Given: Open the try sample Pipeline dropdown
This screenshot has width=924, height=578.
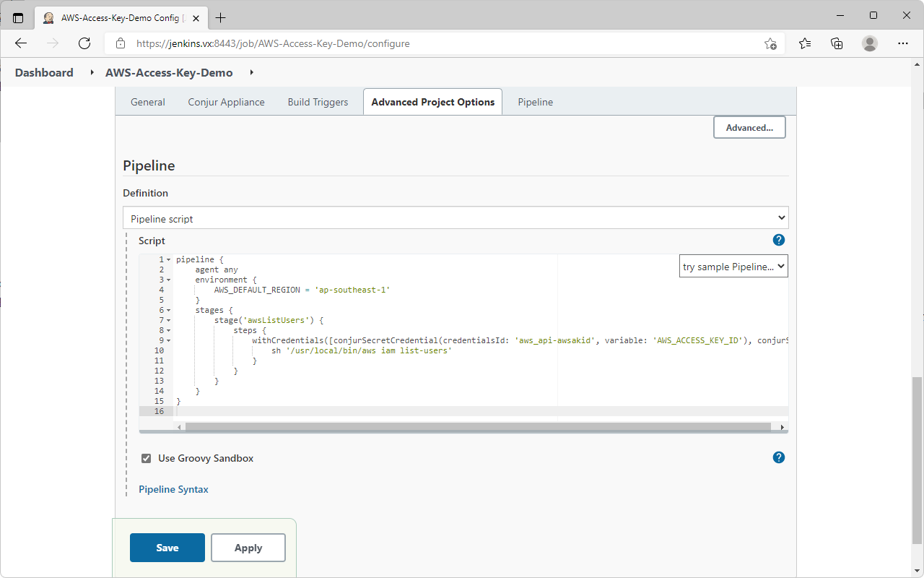Looking at the screenshot, I should tap(733, 267).
